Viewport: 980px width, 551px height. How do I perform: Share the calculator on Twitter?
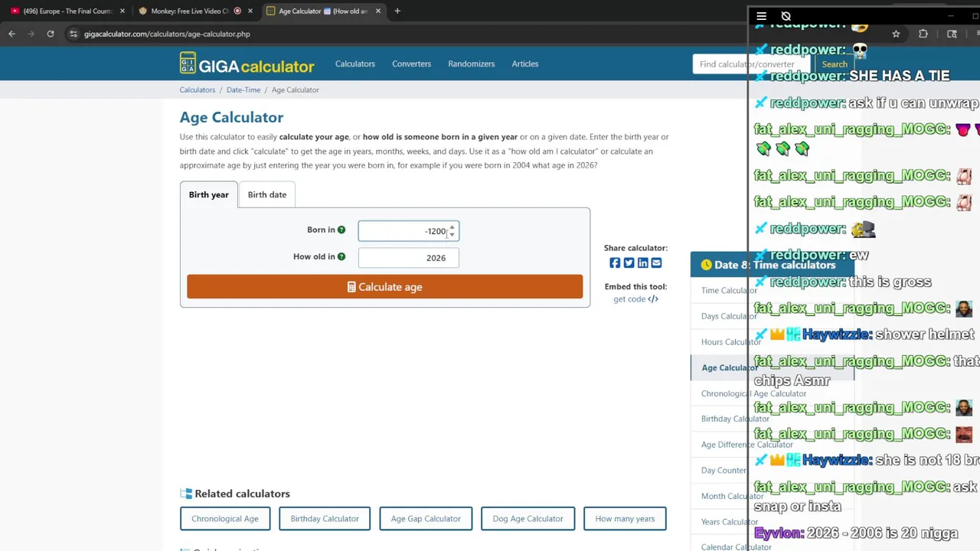629,263
